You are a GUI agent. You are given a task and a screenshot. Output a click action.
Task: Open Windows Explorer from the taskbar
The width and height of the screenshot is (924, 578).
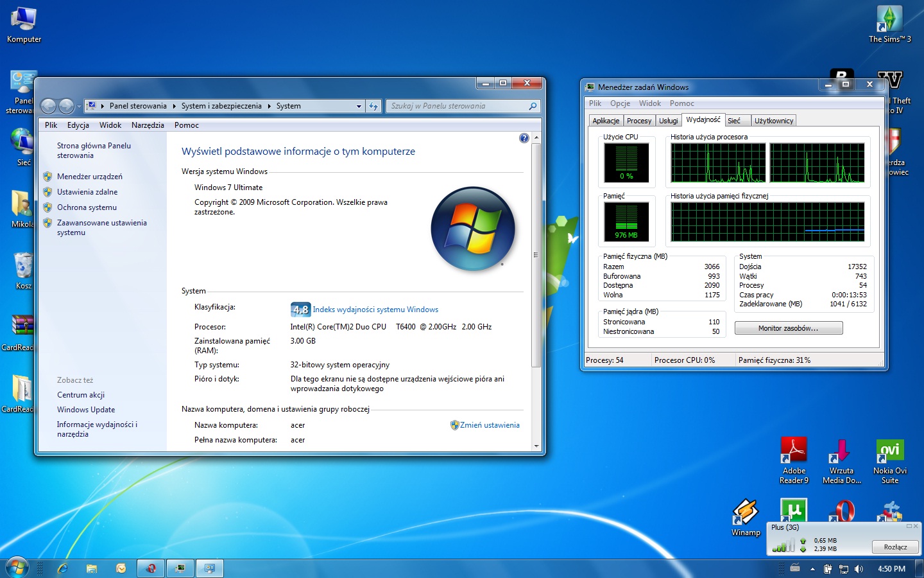click(x=92, y=568)
